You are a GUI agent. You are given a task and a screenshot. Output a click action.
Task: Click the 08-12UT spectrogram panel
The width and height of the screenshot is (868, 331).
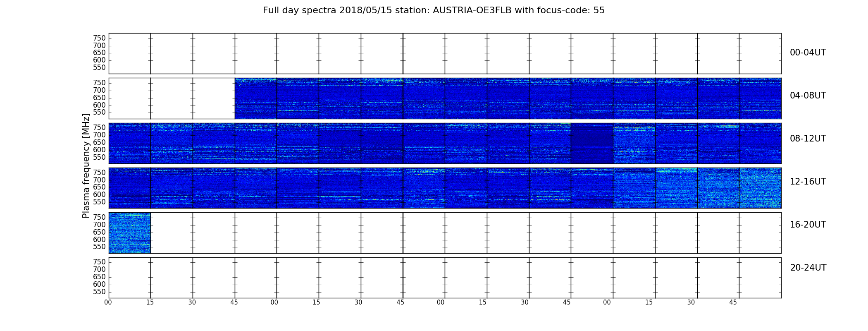click(445, 143)
